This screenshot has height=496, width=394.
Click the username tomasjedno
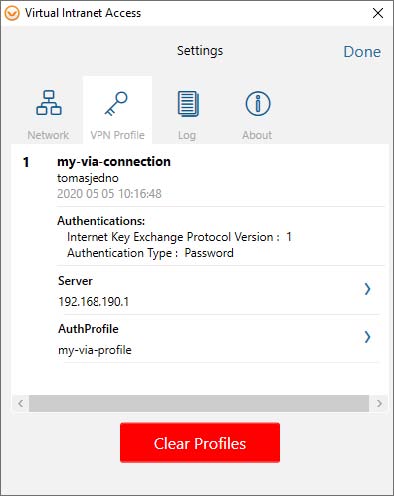click(88, 178)
